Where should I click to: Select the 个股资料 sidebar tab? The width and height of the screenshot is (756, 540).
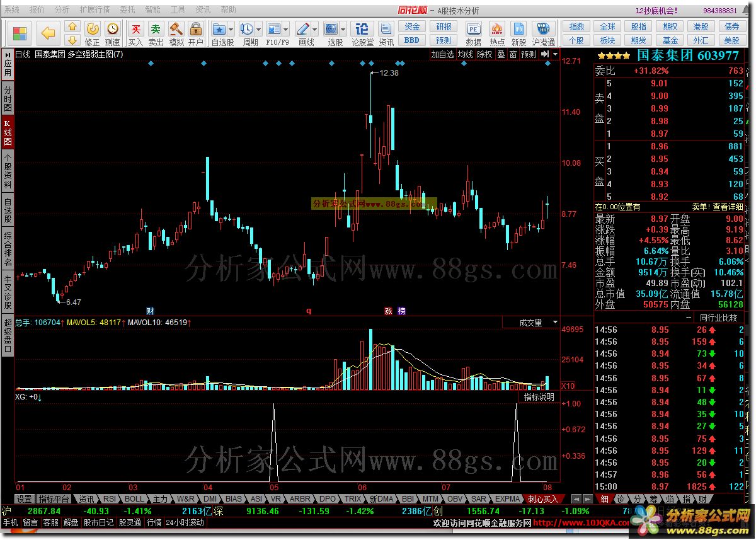tap(8, 171)
